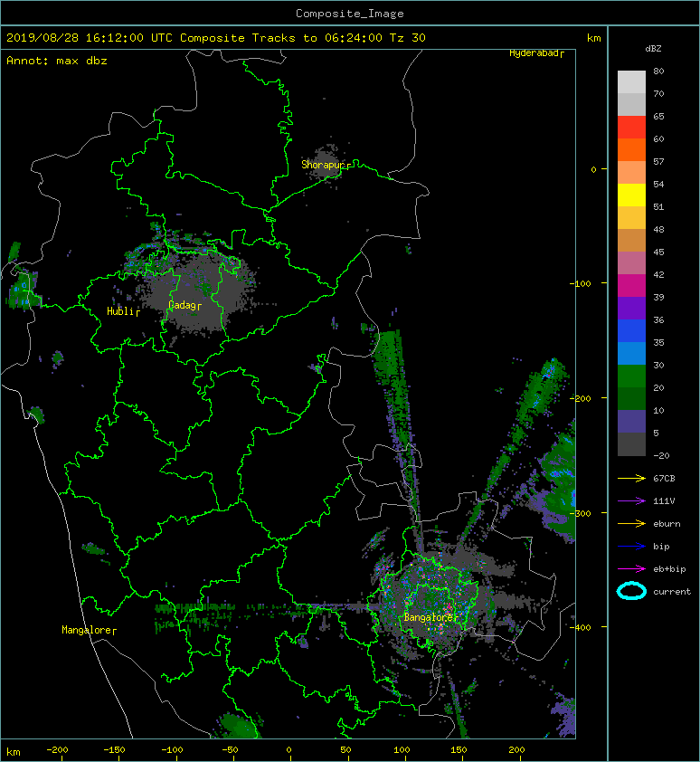This screenshot has width=700, height=762.
Task: Click the 65 dBZ red color swatch
Action: (631, 127)
